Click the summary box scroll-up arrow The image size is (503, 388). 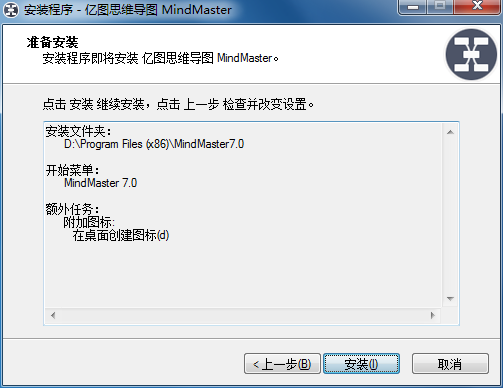point(450,132)
